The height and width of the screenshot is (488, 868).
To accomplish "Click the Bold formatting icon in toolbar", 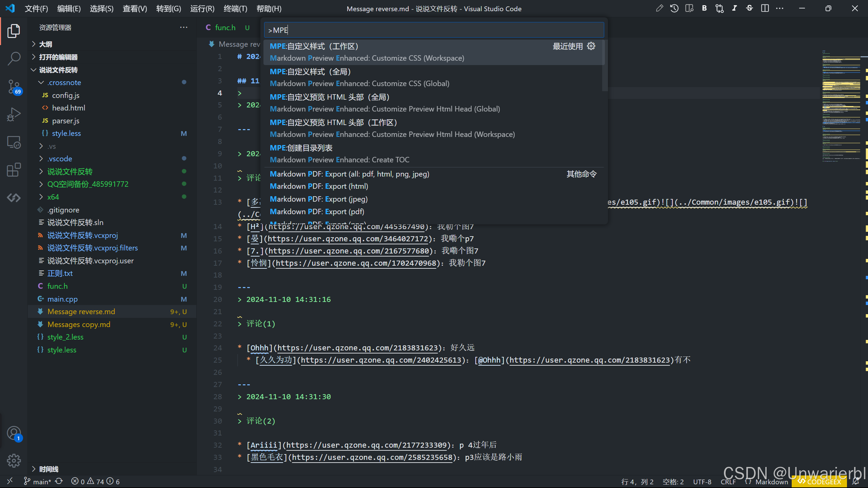I will point(704,8).
